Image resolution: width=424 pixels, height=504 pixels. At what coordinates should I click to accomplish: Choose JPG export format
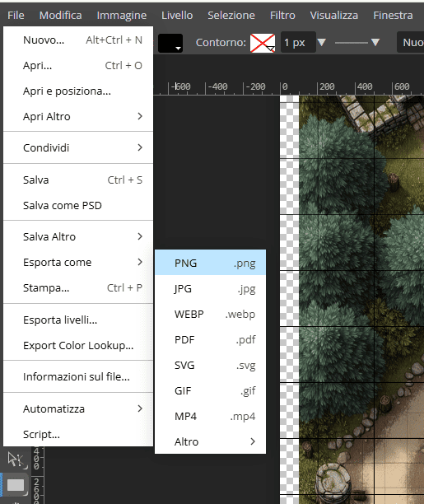click(x=210, y=288)
